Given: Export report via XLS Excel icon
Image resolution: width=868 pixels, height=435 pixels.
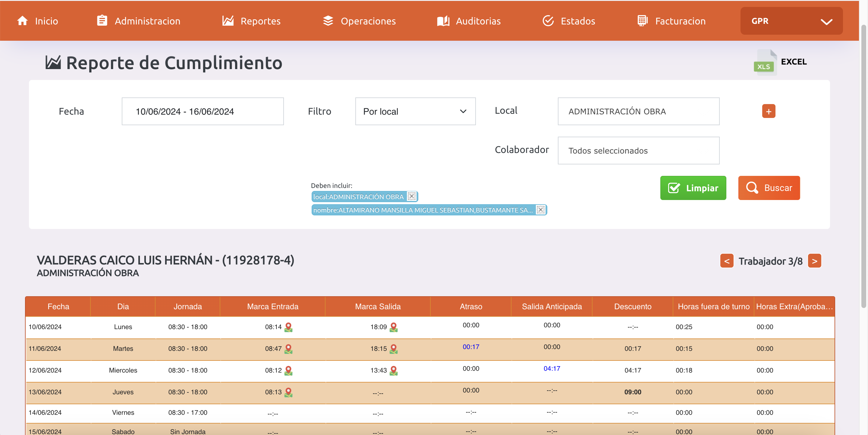Looking at the screenshot, I should click(x=765, y=62).
